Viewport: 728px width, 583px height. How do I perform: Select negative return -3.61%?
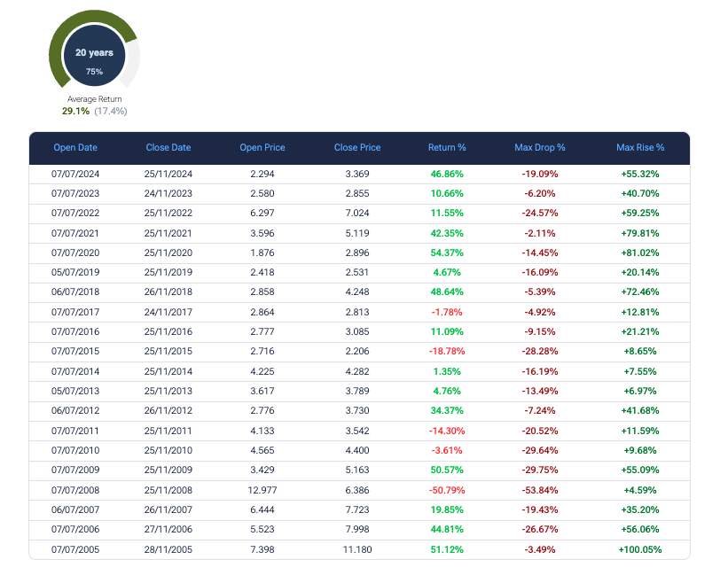point(447,450)
